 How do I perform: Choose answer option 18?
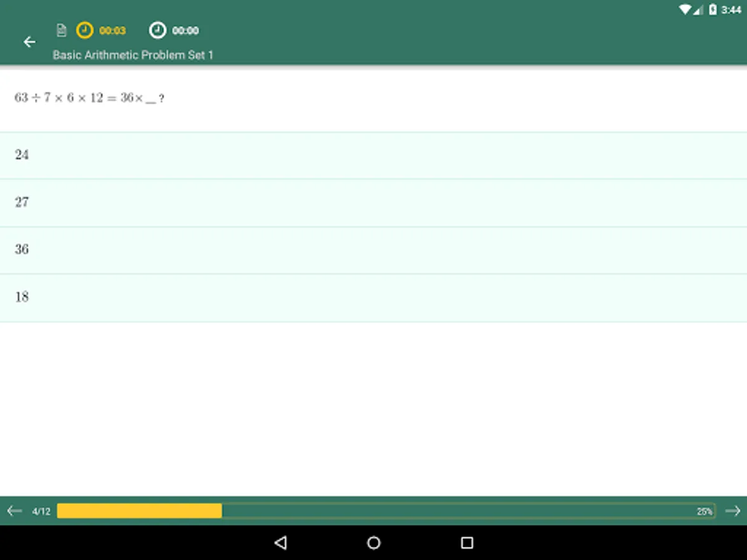click(x=374, y=297)
